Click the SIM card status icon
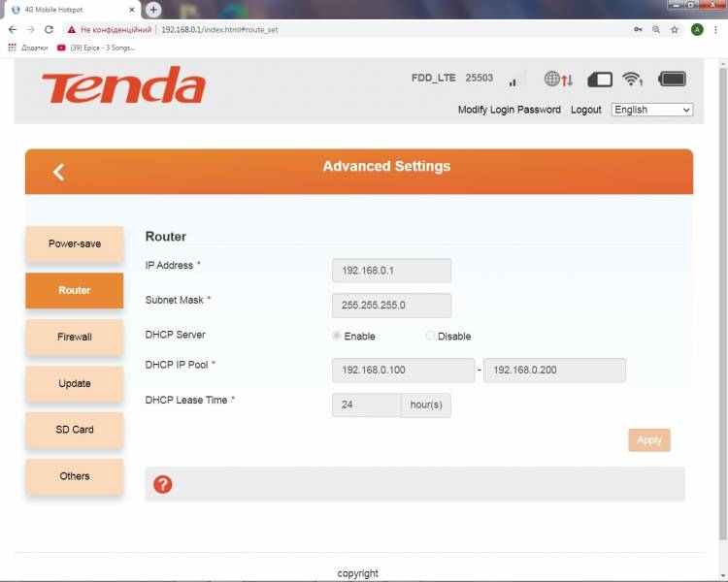The width and height of the screenshot is (728, 582). click(600, 80)
